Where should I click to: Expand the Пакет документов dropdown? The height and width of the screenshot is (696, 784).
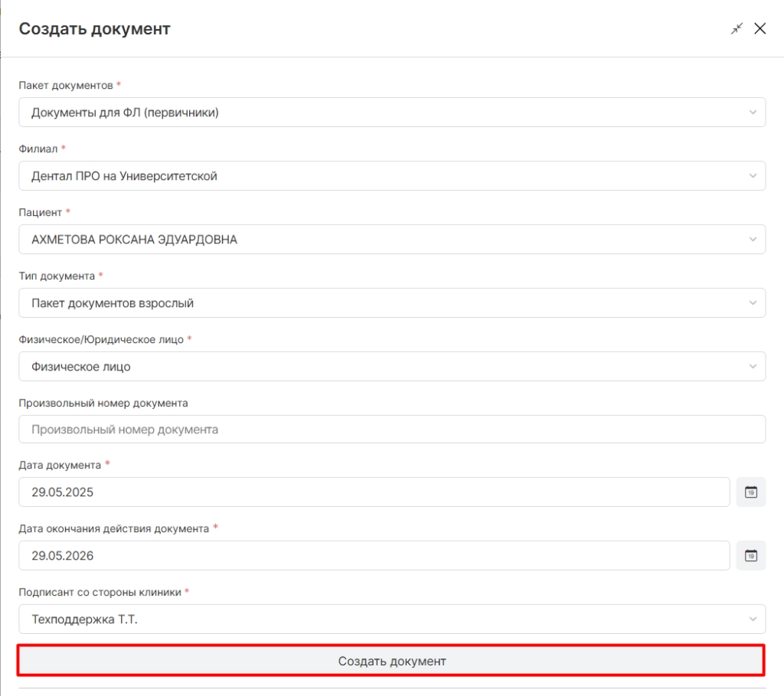[392, 112]
